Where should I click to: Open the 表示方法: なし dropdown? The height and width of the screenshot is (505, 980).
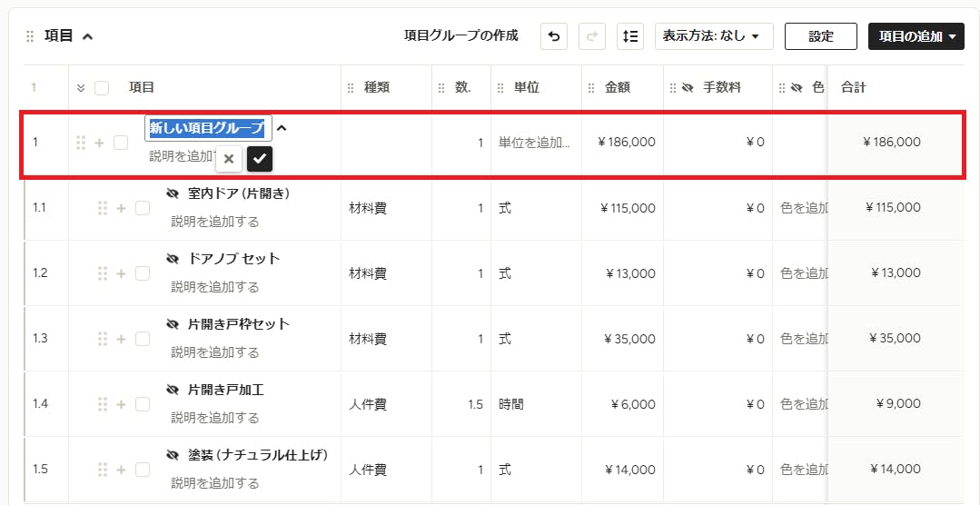[714, 36]
